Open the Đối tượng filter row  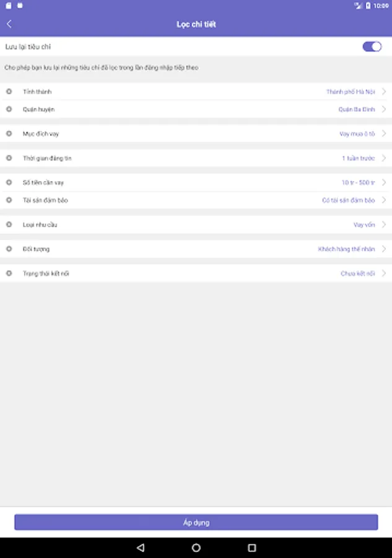pos(196,249)
